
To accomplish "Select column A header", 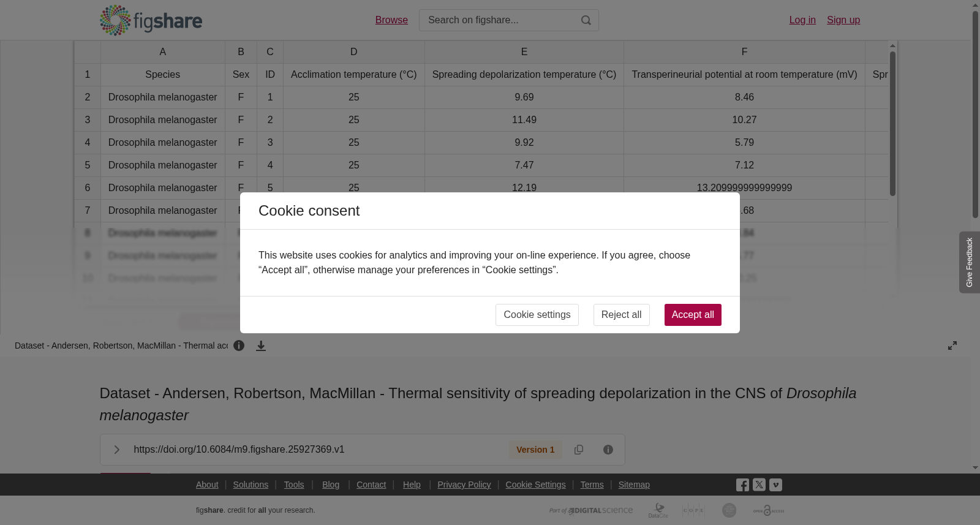I will (x=163, y=52).
